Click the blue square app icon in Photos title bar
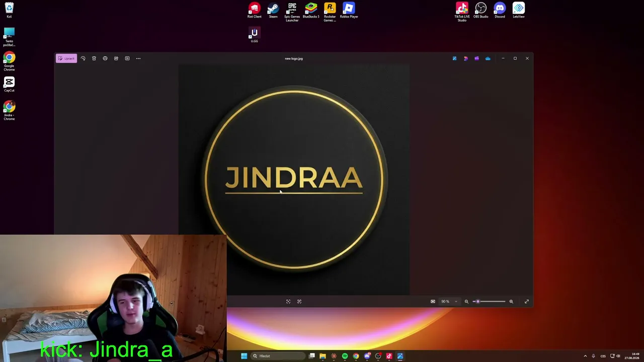This screenshot has height=362, width=644. point(454,58)
